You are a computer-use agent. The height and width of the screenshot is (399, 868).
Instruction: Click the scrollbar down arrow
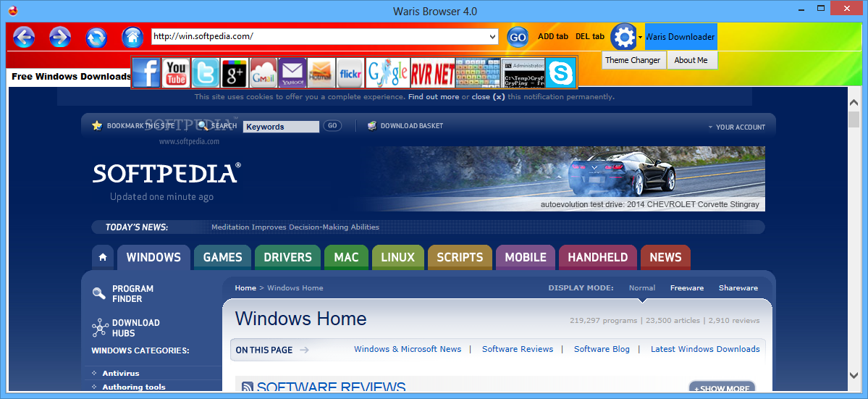[x=854, y=376]
